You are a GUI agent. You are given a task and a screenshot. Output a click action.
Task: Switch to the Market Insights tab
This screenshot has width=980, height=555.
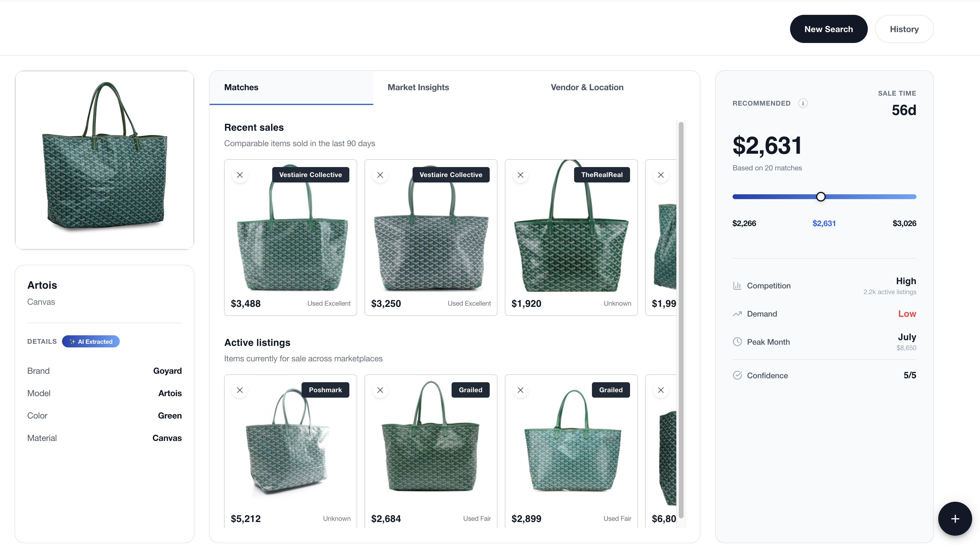tap(418, 87)
